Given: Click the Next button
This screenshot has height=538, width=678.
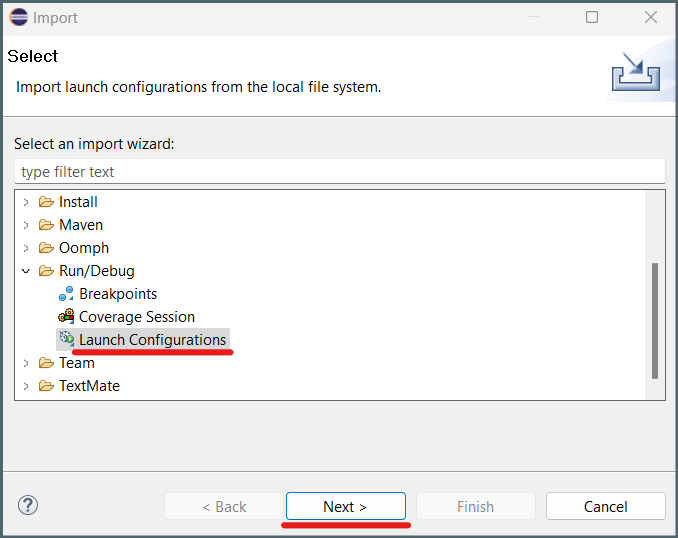Looking at the screenshot, I should point(345,506).
